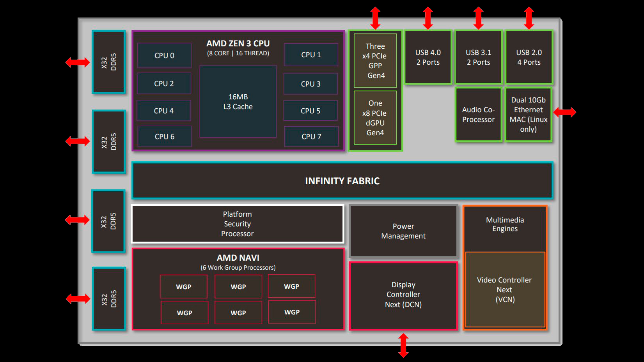Select the 6 Work Group Processors subtitle
Viewport: 644px width, 362px height.
(x=238, y=268)
